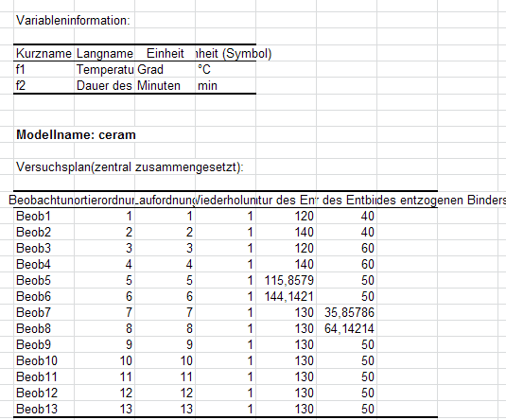
Task: Select the 'Beob8' cell
Action: (44, 328)
